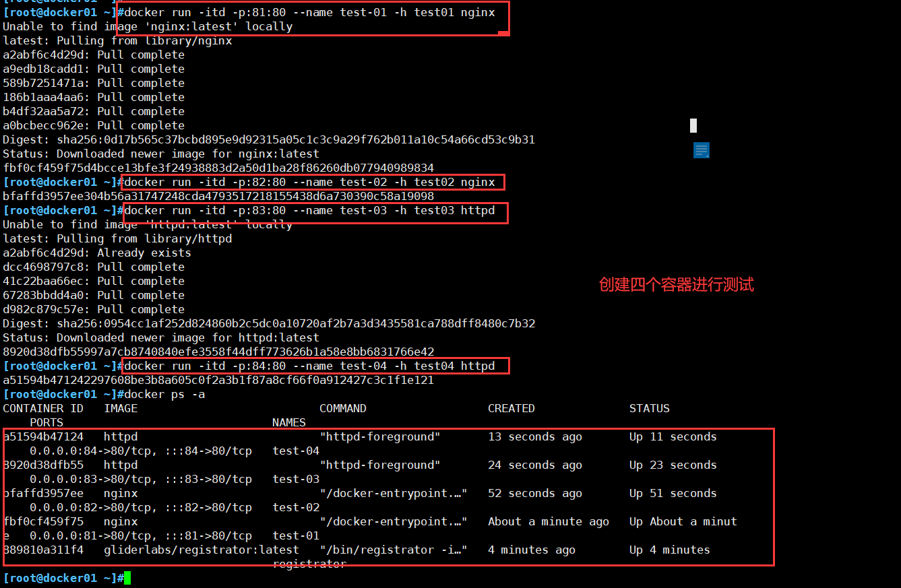The image size is (901, 588).
Task: Click the "PORTS" column header
Action: 46,422
